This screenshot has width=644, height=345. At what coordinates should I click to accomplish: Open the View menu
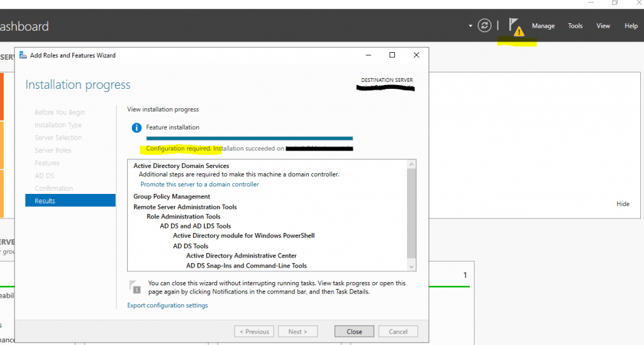pos(603,26)
